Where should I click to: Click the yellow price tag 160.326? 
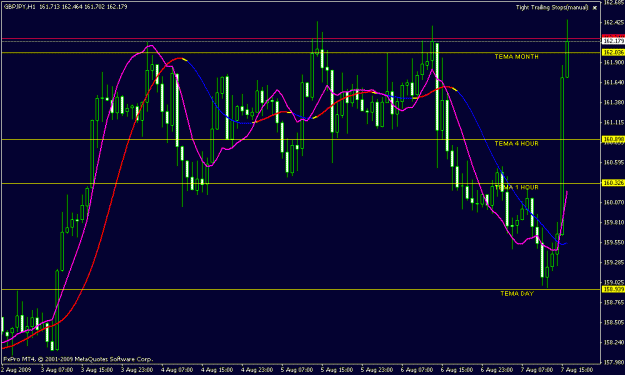click(x=613, y=183)
